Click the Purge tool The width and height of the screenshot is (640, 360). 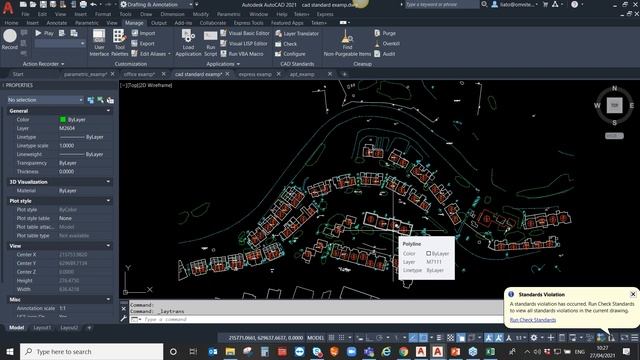385,33
